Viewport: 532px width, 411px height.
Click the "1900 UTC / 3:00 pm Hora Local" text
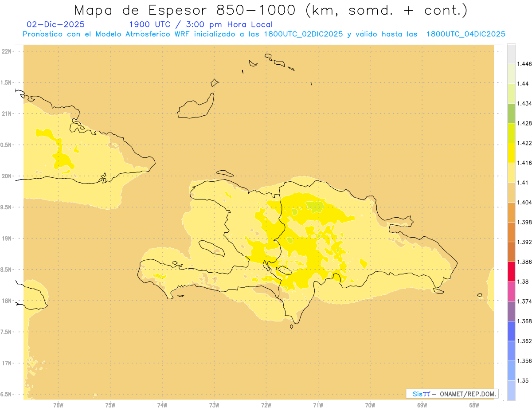[200, 24]
